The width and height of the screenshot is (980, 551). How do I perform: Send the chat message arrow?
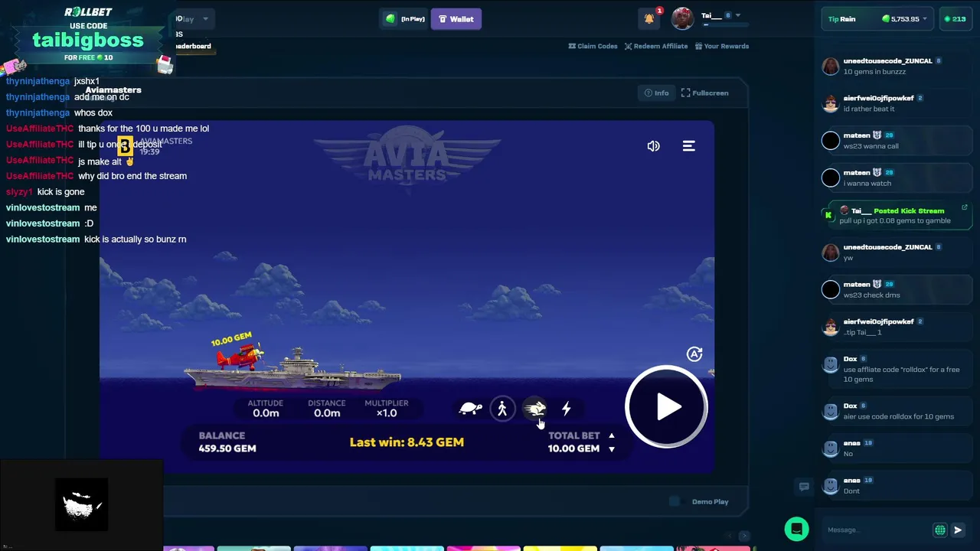pyautogui.click(x=958, y=530)
